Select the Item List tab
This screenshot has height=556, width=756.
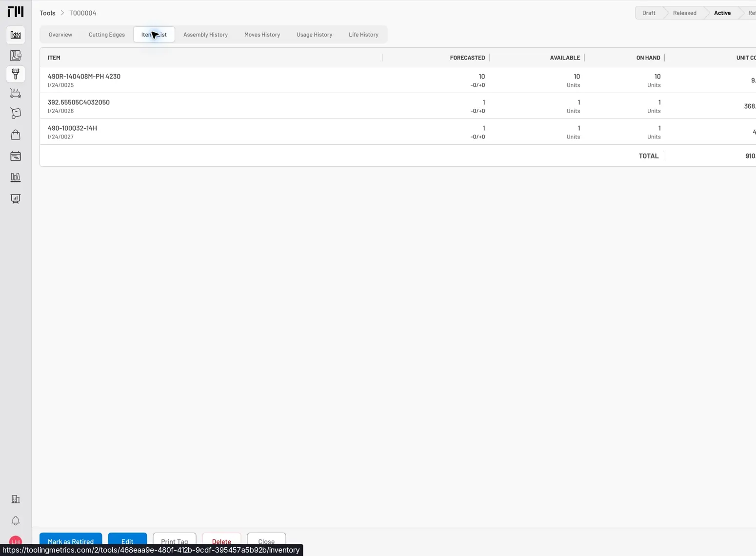(154, 35)
